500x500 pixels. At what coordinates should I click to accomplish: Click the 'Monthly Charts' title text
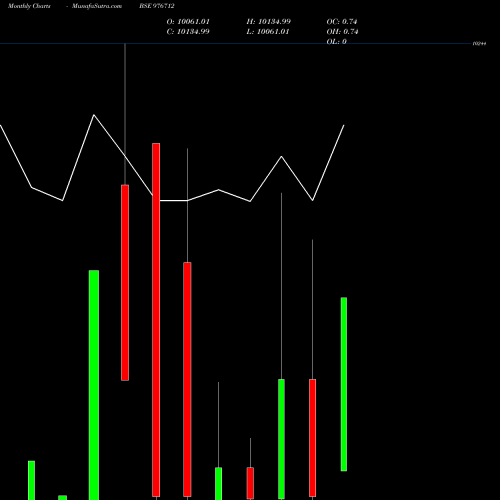pos(29,6)
